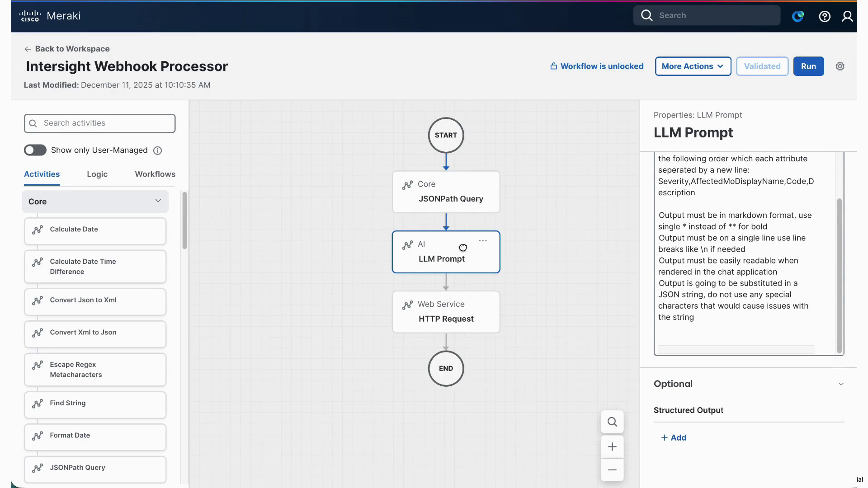Toggle Show only User-Managed switch

point(35,150)
